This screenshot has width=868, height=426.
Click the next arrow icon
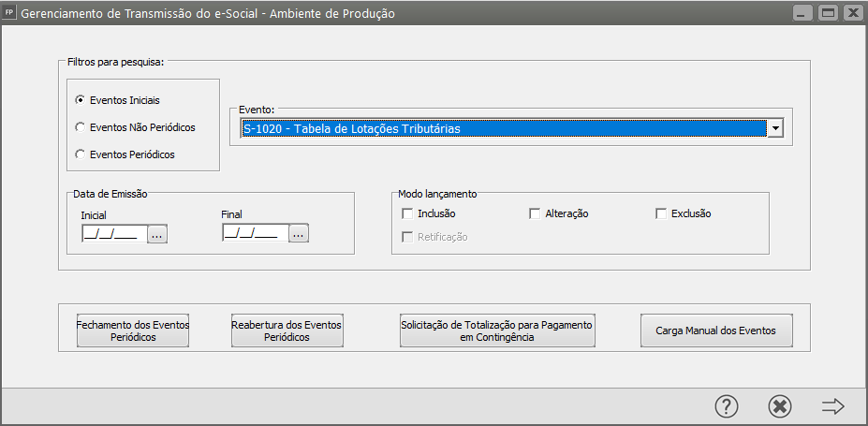pos(832,406)
